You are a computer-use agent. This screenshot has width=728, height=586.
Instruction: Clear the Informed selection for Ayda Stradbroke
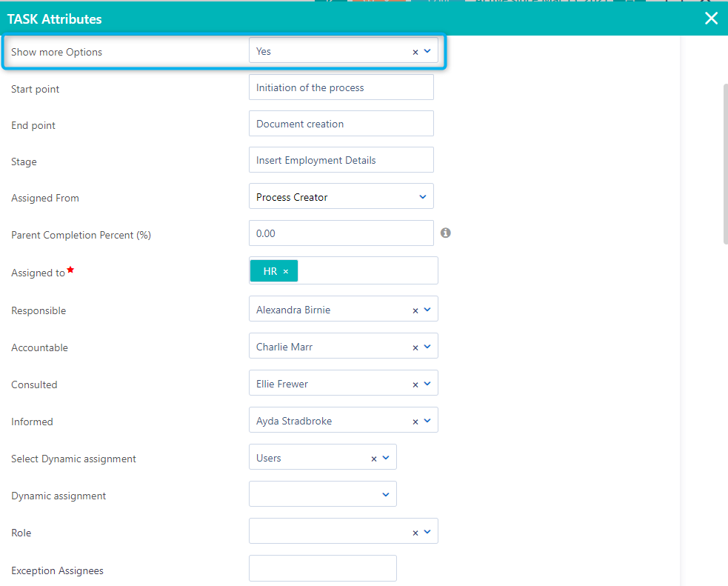pos(415,420)
